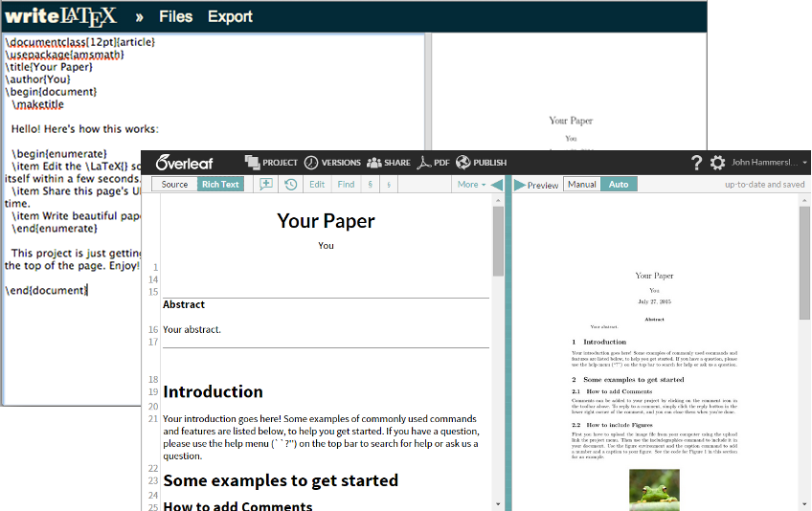Image resolution: width=812 pixels, height=511 pixels.
Task: Click the Introduction heading in editor
Action: pos(213,391)
